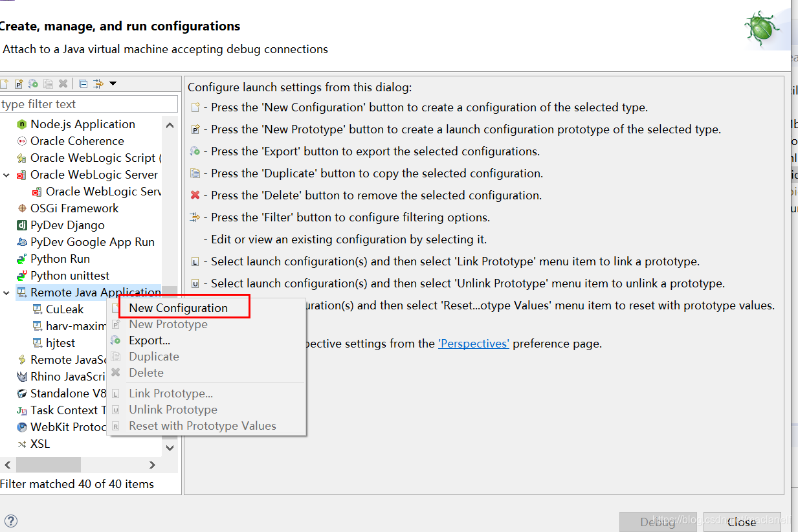Image resolution: width=798 pixels, height=532 pixels.
Task: Click the Node.js Application icon
Action: tap(22, 124)
